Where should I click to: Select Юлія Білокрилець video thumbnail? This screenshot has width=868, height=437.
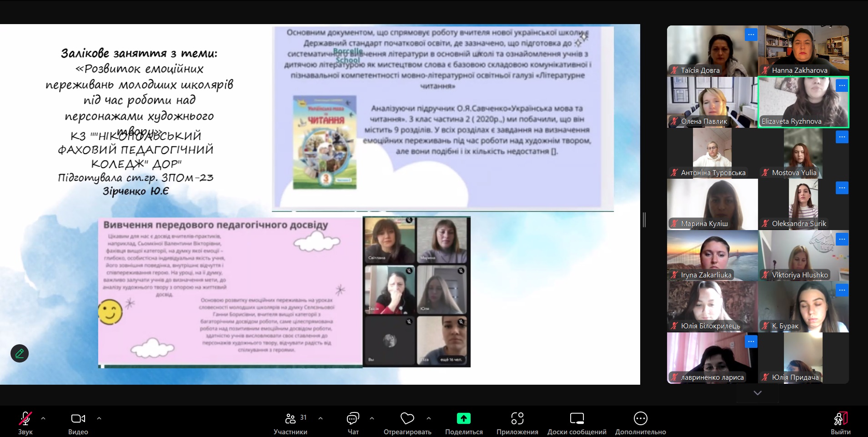point(712,306)
